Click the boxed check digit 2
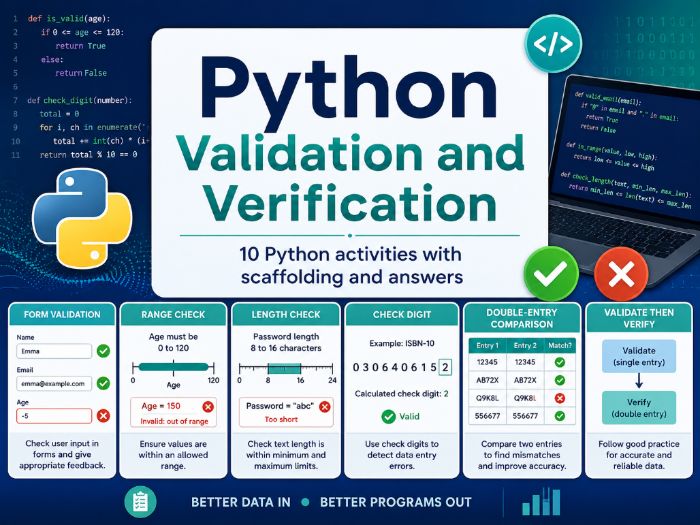The image size is (700, 525). (445, 367)
